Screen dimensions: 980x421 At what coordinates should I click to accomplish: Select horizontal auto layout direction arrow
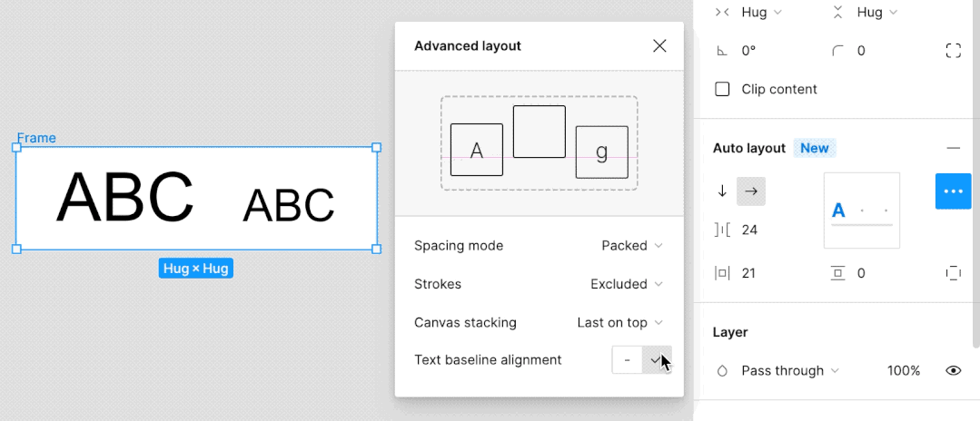[x=752, y=191]
